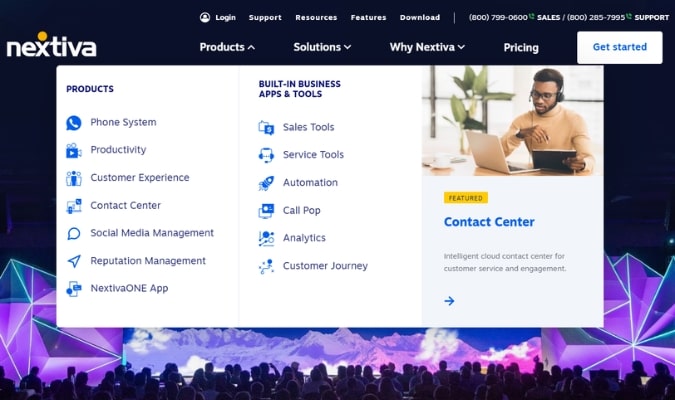Click the Social Media Management chat icon
The image size is (675, 400).
point(74,233)
